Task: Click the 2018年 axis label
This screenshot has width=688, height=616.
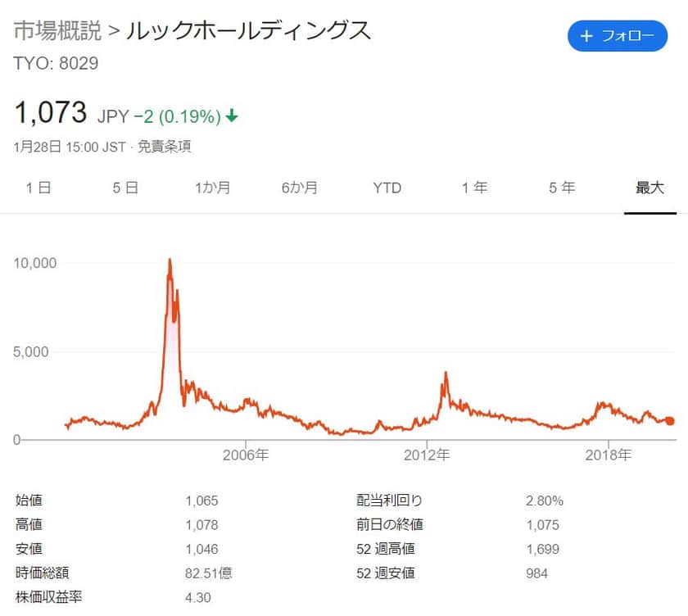Action: (x=609, y=455)
